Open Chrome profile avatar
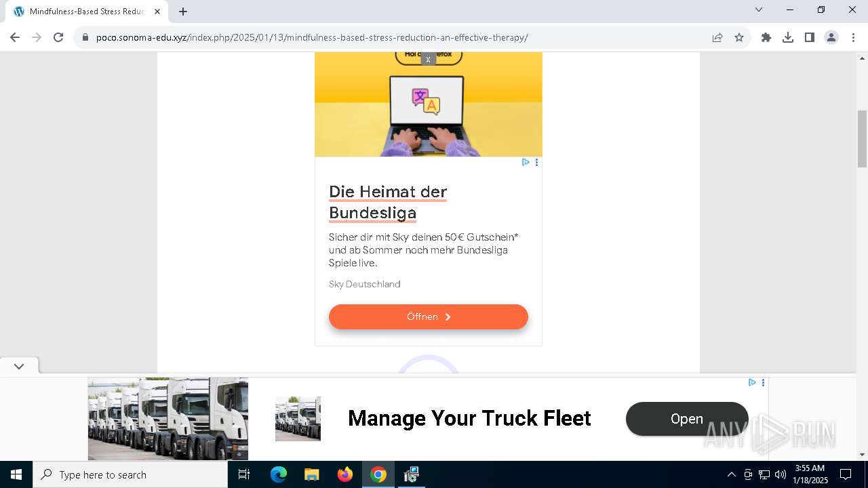 click(831, 37)
